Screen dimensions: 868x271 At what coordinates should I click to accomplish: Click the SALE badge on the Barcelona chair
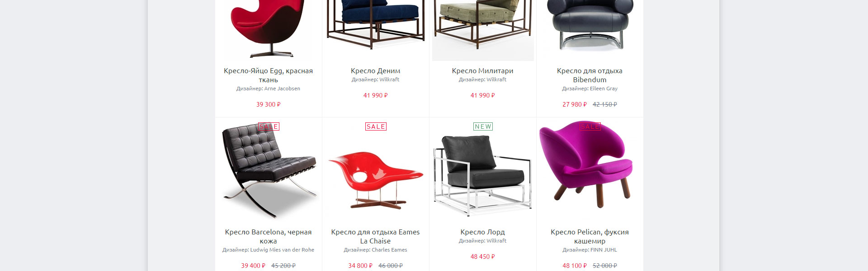[269, 126]
